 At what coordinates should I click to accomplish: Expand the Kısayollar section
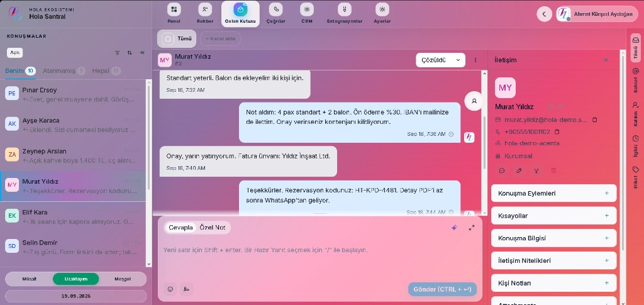(x=553, y=216)
